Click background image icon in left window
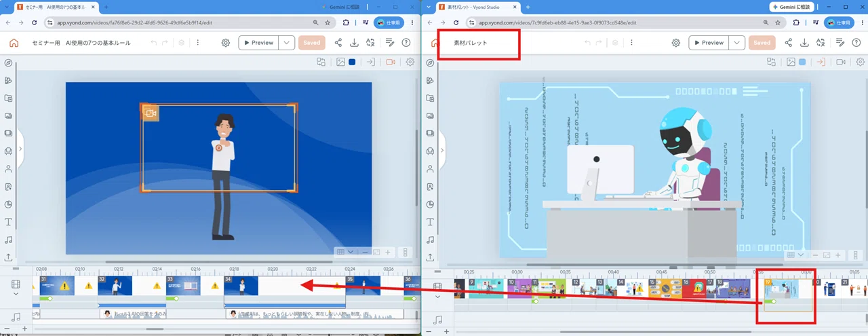The width and height of the screenshot is (868, 336). 341,62
